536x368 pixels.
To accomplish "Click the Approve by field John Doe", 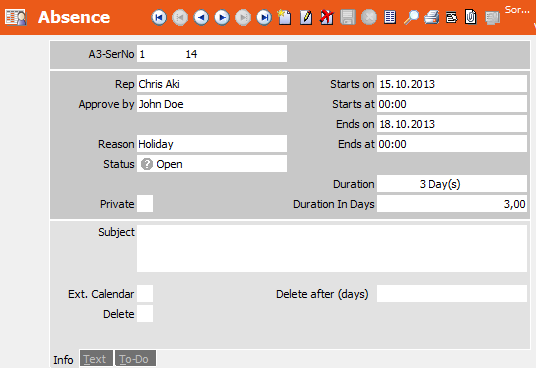I will point(212,104).
